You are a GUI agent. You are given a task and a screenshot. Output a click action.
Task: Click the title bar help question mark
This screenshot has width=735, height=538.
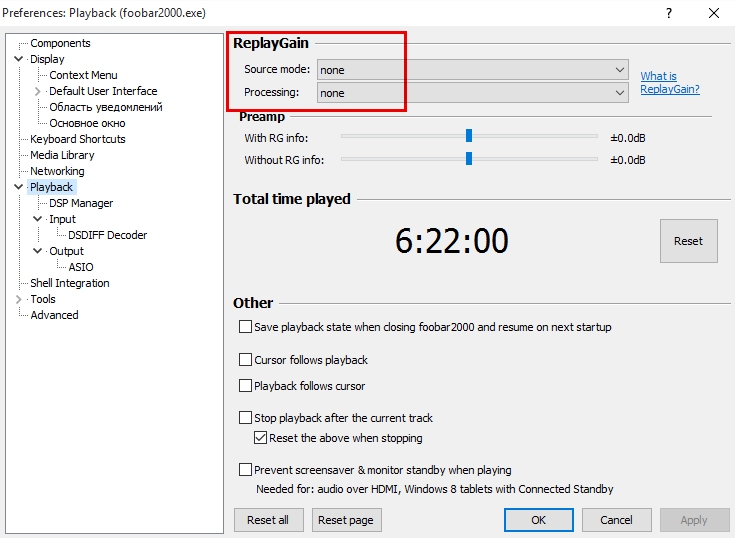coord(667,13)
